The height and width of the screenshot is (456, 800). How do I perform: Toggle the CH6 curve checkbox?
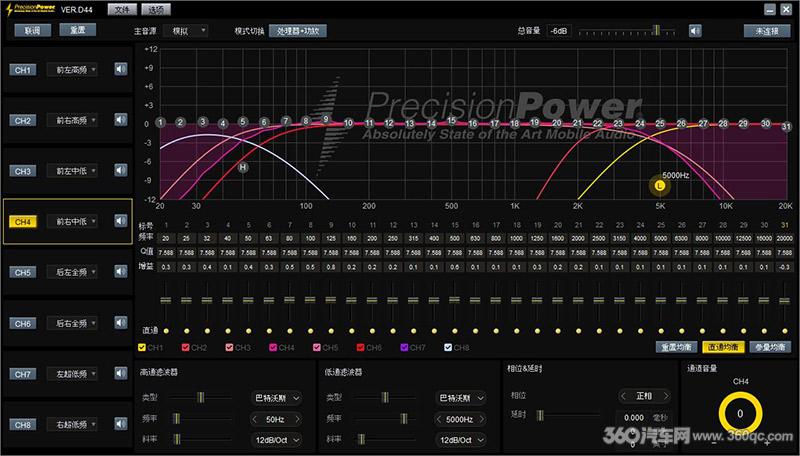[360, 347]
